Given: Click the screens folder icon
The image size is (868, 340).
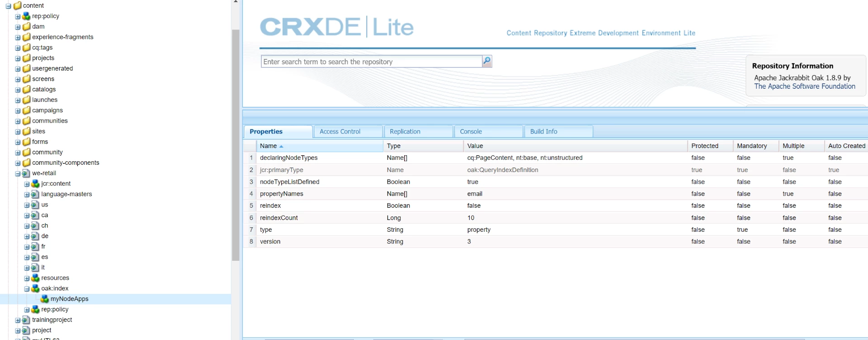Looking at the screenshot, I should click(x=27, y=78).
